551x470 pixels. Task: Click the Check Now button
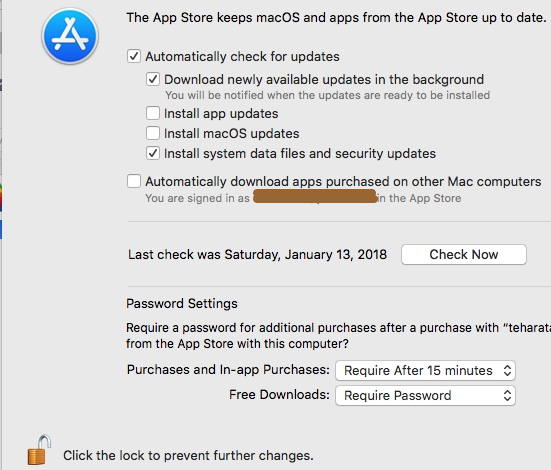click(x=464, y=254)
